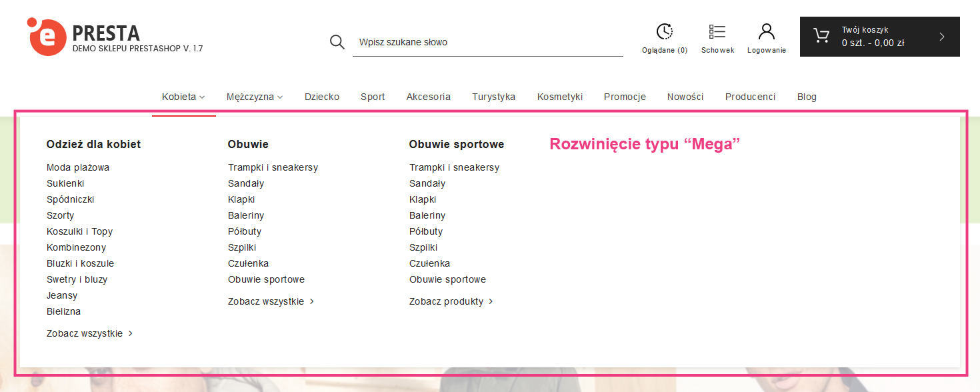Expand the Kobieta menu dropdown
Screen dimensions: 980x392
point(183,97)
